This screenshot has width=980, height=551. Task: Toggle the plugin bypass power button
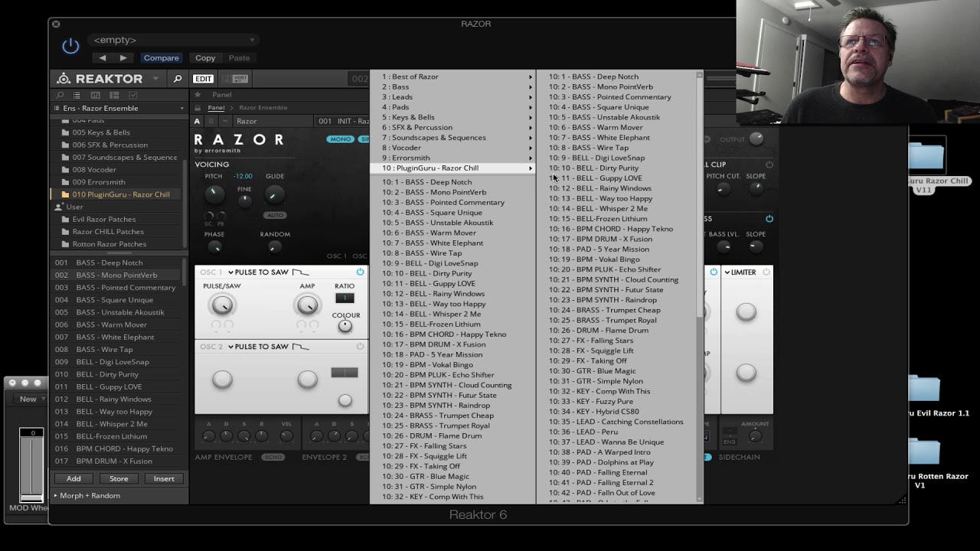(70, 46)
